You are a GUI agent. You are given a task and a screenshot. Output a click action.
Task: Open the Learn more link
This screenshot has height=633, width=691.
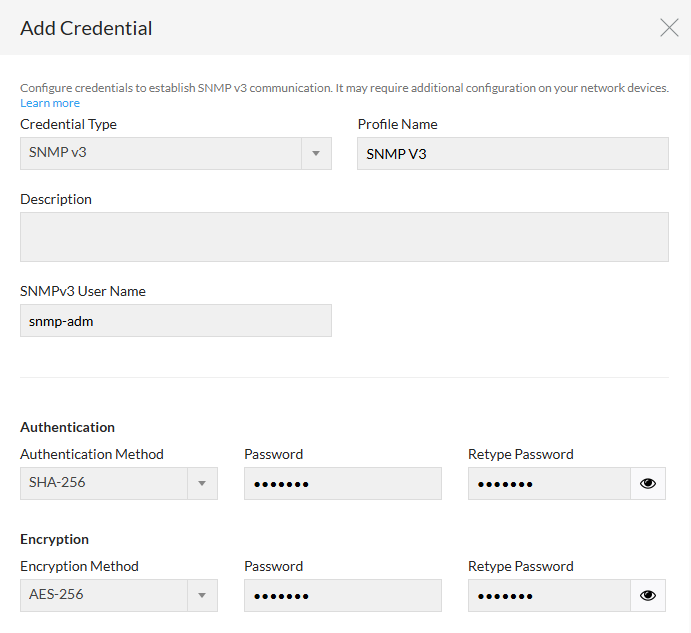point(50,103)
